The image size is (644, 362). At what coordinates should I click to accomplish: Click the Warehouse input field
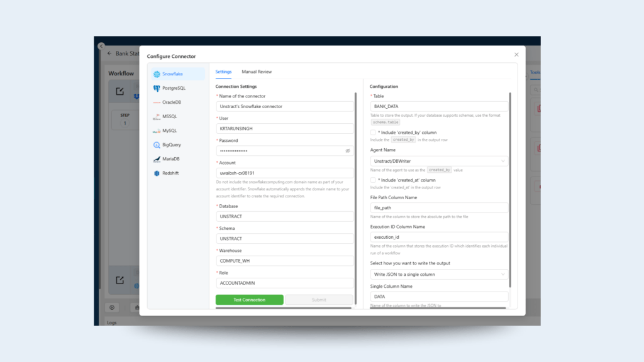[285, 261]
